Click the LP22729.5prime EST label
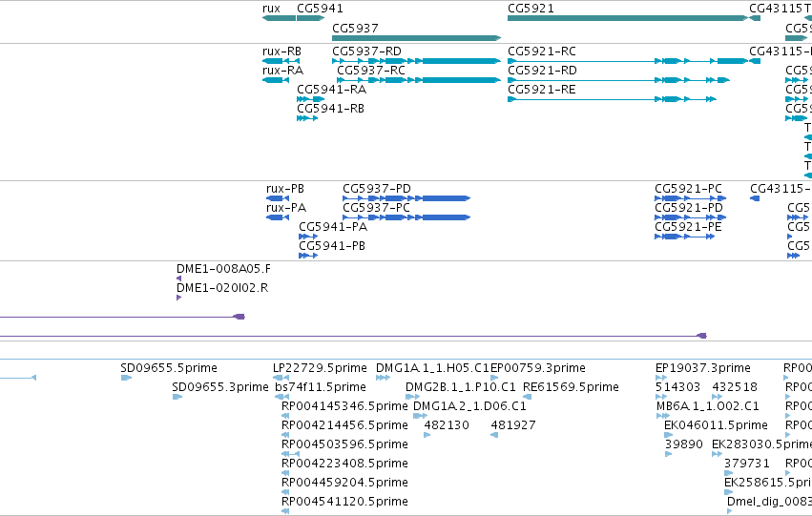Screen dimensions: 812x516 click(x=320, y=368)
